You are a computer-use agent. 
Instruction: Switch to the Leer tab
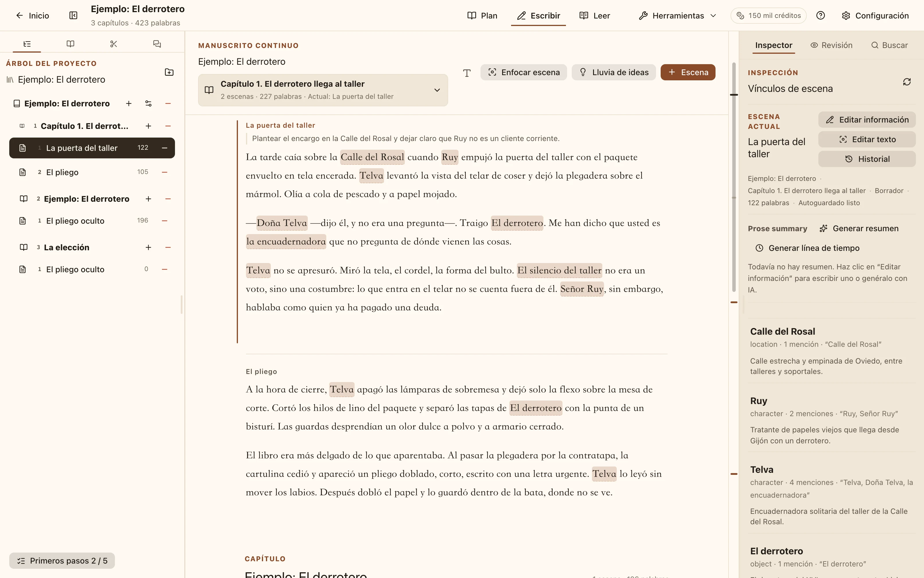pyautogui.click(x=595, y=16)
